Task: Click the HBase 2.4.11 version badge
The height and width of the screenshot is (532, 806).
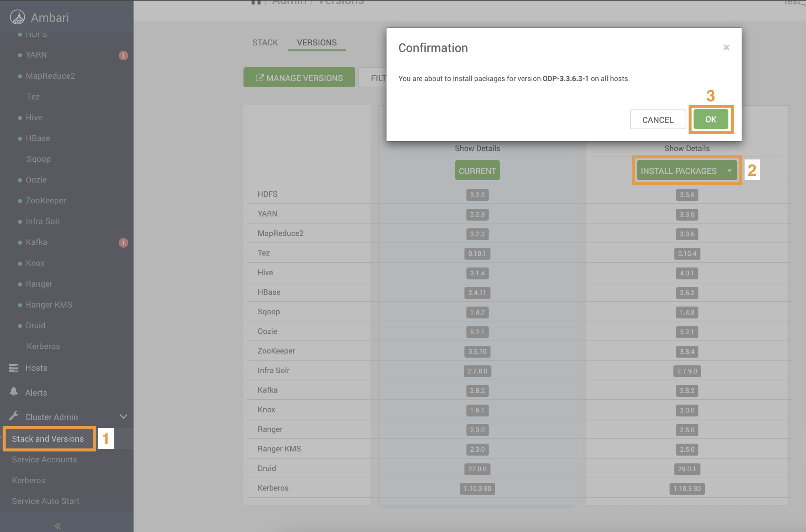Action: [x=477, y=293]
